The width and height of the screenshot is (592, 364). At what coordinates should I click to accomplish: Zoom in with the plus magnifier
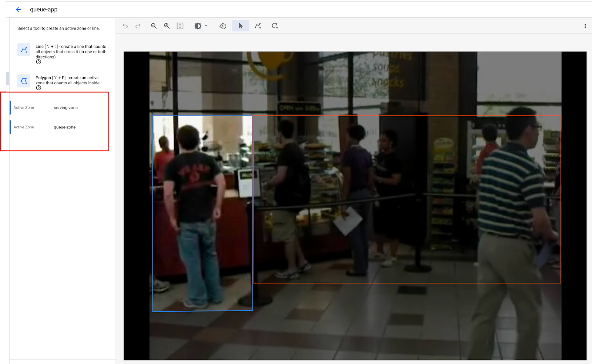(167, 26)
